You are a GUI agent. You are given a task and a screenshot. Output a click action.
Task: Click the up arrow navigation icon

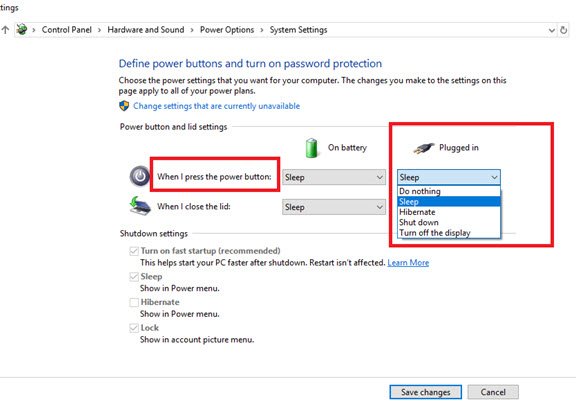[x=5, y=30]
